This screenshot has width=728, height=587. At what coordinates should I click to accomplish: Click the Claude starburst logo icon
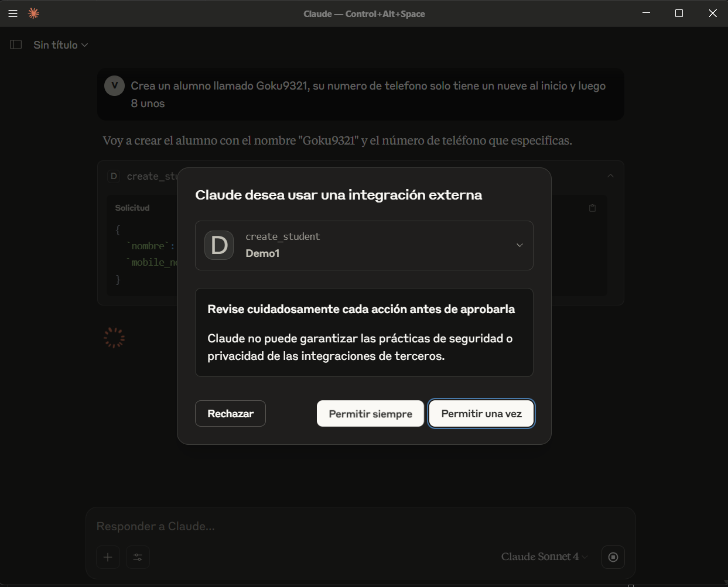click(x=33, y=13)
